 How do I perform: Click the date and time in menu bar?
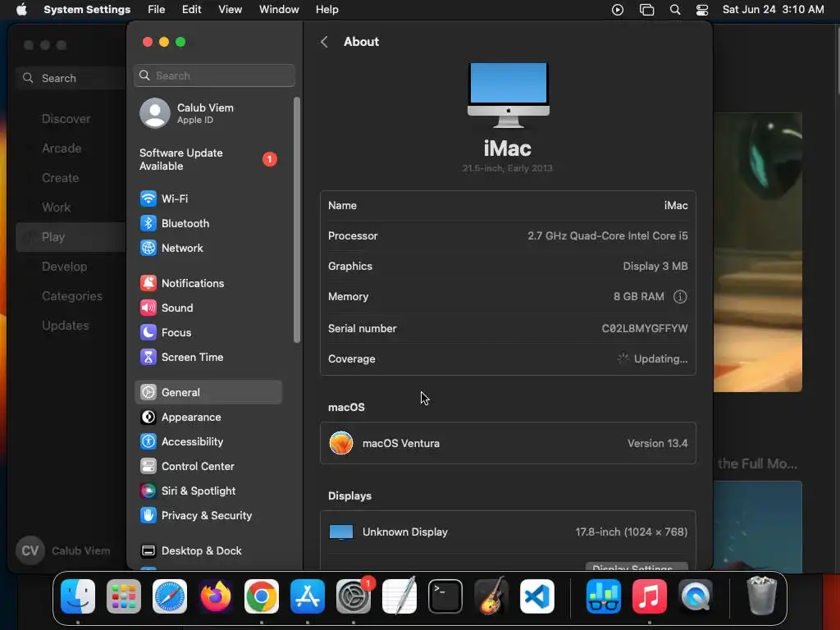click(x=773, y=10)
